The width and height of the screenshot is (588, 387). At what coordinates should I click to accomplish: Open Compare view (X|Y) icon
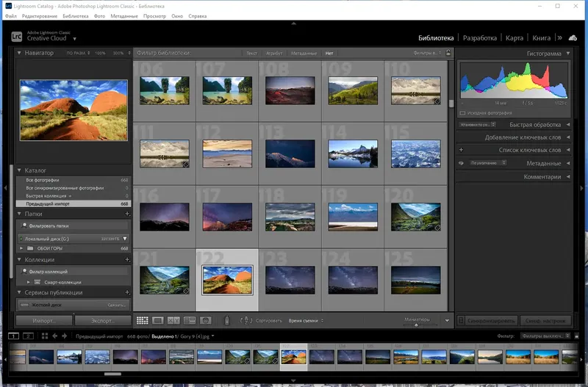[173, 321]
